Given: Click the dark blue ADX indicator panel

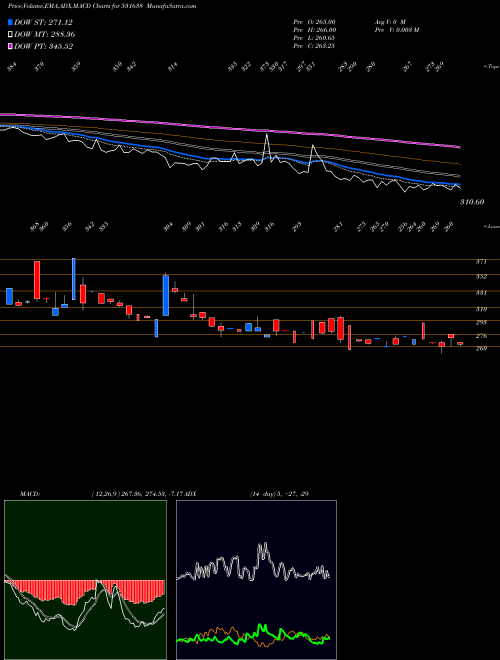Looking at the screenshot, I should pos(256,580).
